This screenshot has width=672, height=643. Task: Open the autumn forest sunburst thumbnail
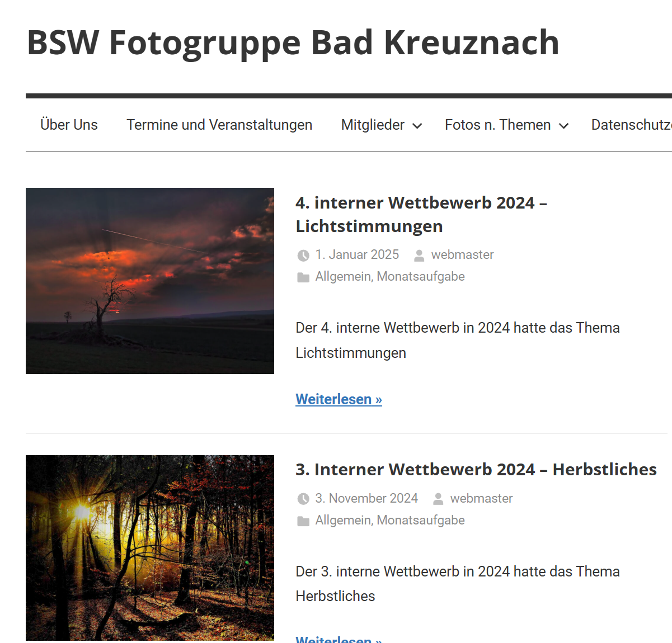point(150,548)
